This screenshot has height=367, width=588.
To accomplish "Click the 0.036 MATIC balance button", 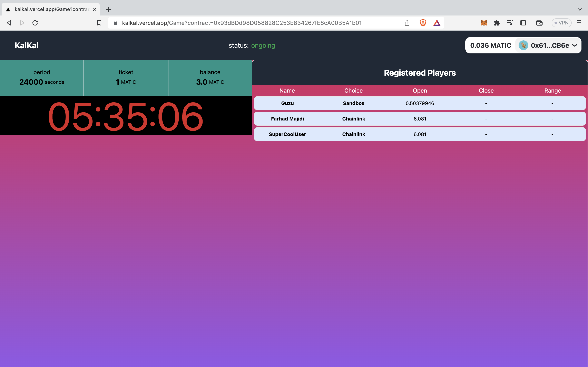I will coord(490,45).
